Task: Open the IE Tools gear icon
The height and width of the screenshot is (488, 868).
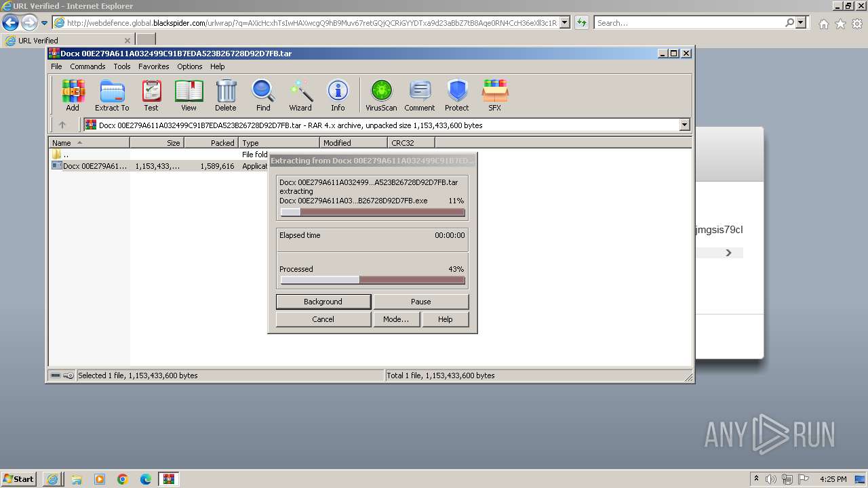Action: [x=857, y=24]
